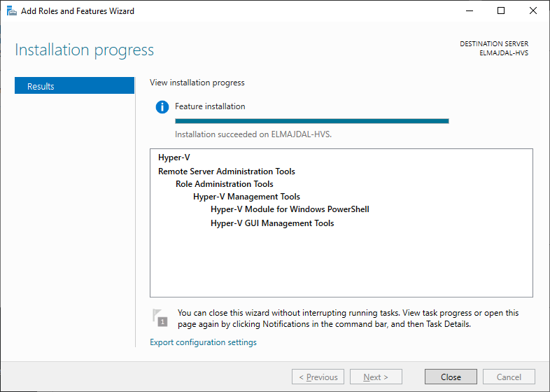Select Hyper-V Management Tools item
The image size is (550, 392).
246,197
